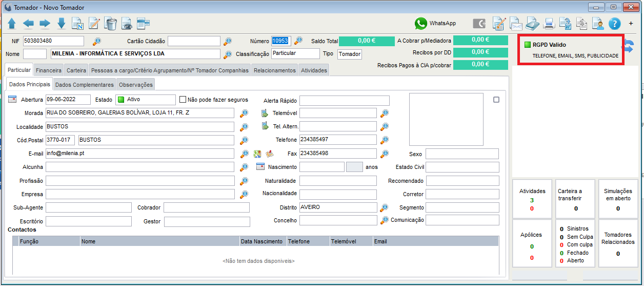The image size is (644, 286).
Task: Search by Número magnifier icon
Action: 298,41
